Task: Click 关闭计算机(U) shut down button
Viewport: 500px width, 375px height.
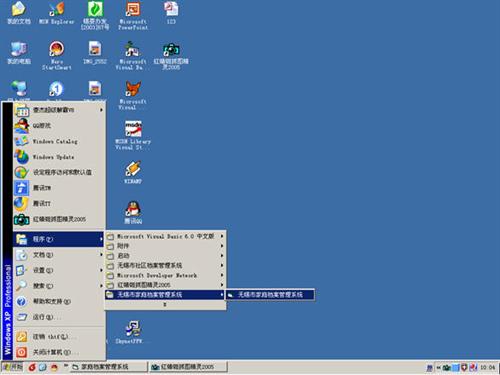Action: [x=59, y=352]
